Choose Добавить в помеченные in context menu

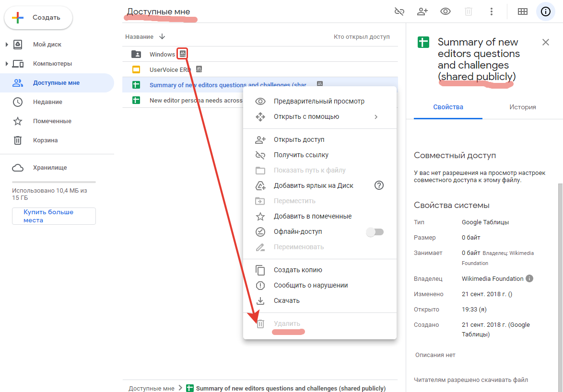click(x=319, y=216)
